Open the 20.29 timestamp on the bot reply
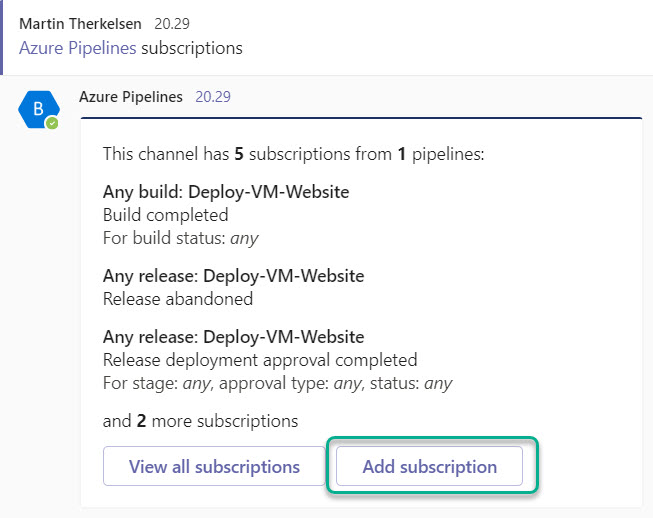653x518 pixels. [213, 97]
